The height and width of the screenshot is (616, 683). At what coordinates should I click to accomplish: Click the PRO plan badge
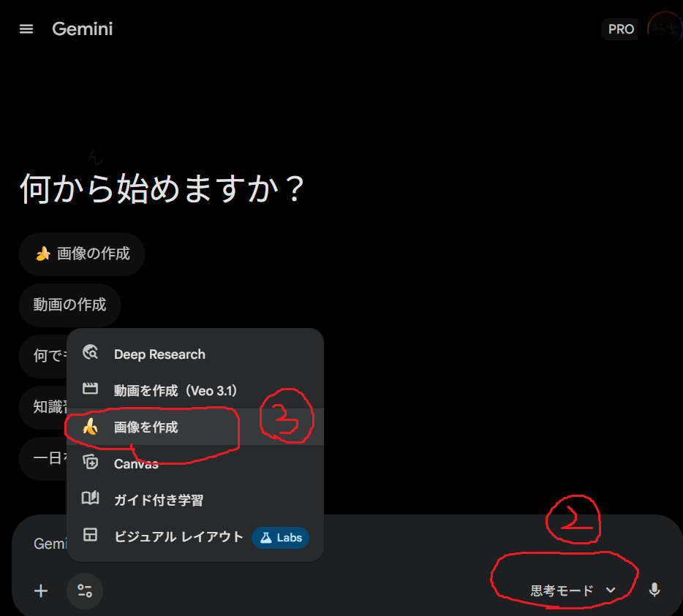click(x=621, y=29)
